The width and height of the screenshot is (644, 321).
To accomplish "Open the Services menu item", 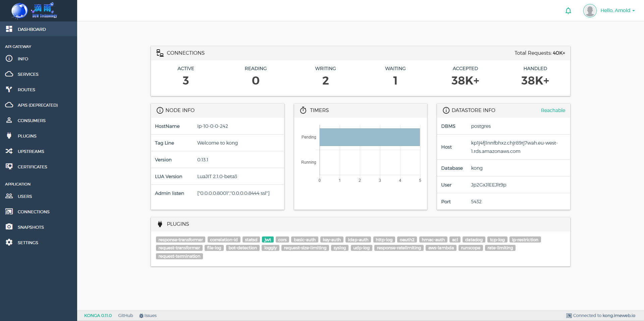I will pos(39,74).
